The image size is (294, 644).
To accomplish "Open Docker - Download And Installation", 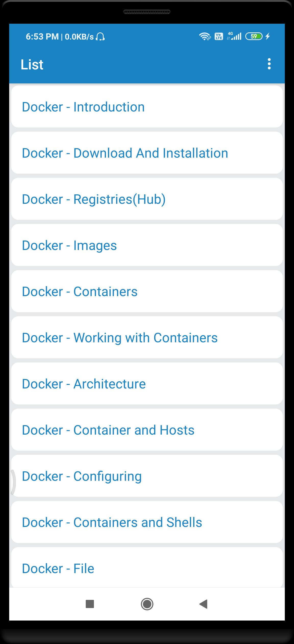I will (x=147, y=153).
